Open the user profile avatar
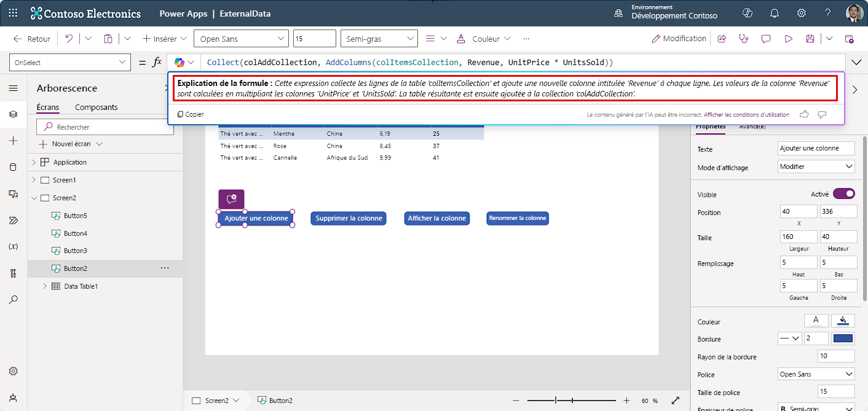868x411 pixels. (x=854, y=14)
